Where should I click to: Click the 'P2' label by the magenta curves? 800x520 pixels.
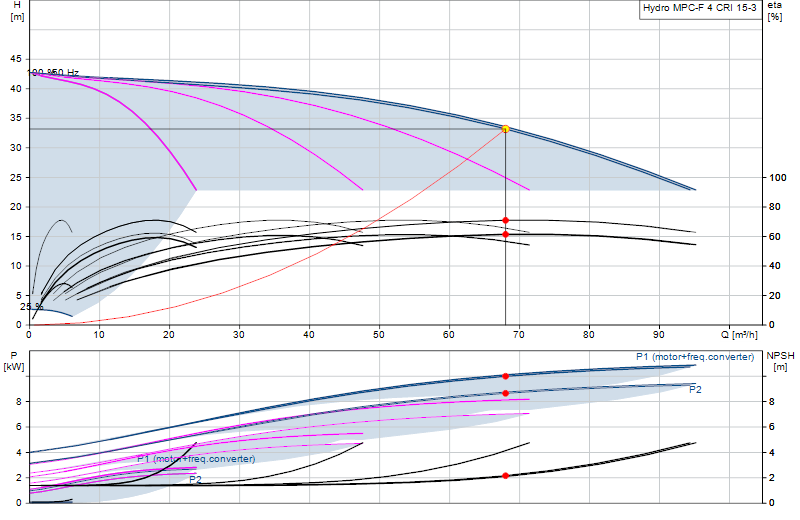coord(195,479)
